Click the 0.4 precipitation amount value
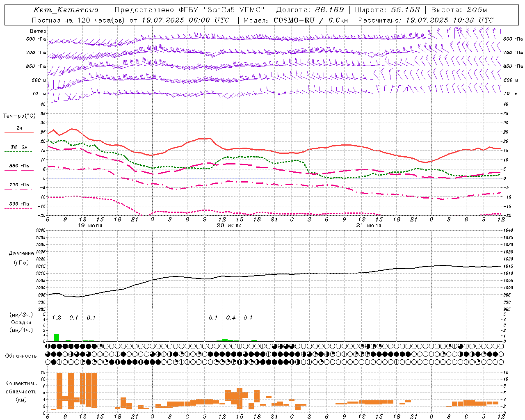 pos(231,317)
